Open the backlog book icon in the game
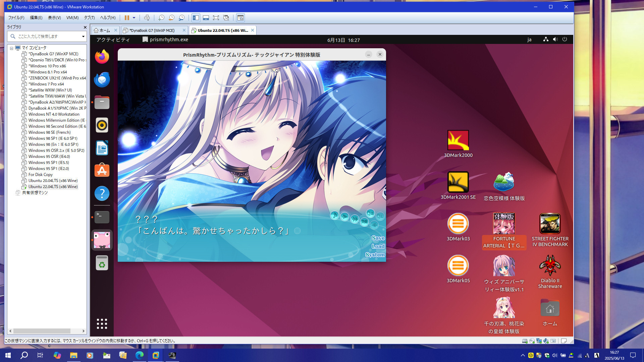The image size is (644, 362). tap(364, 222)
